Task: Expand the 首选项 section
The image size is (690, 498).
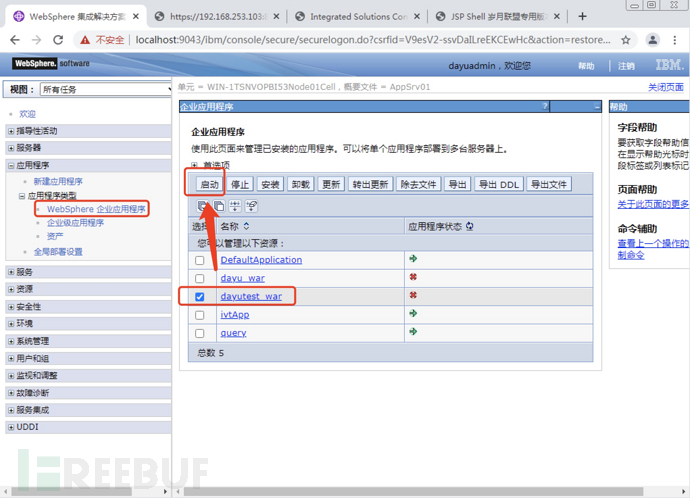Action: [194, 165]
